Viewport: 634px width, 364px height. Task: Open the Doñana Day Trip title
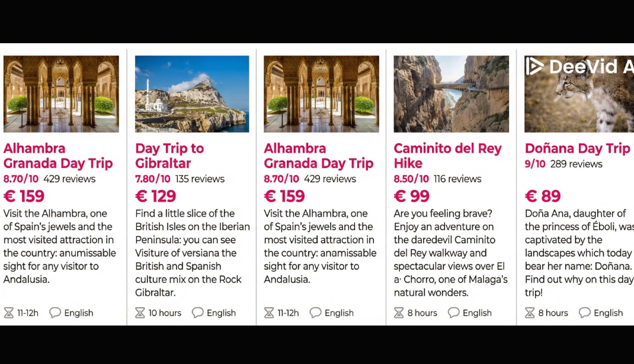(577, 149)
